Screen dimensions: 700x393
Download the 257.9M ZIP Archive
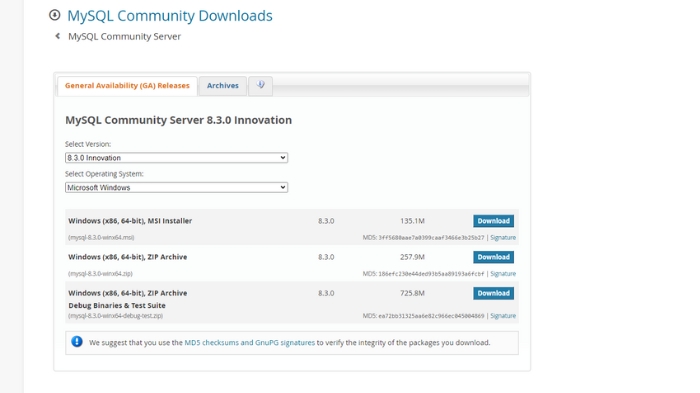pyautogui.click(x=493, y=257)
